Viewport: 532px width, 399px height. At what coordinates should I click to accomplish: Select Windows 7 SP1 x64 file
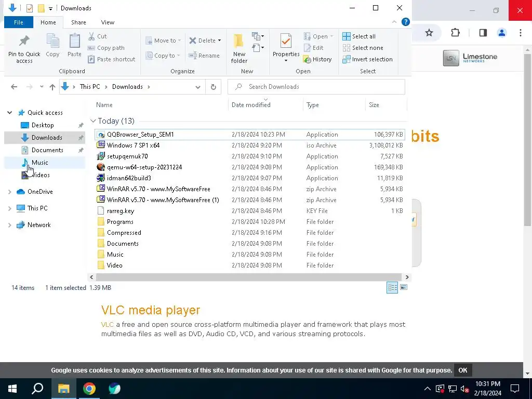click(x=250, y=145)
